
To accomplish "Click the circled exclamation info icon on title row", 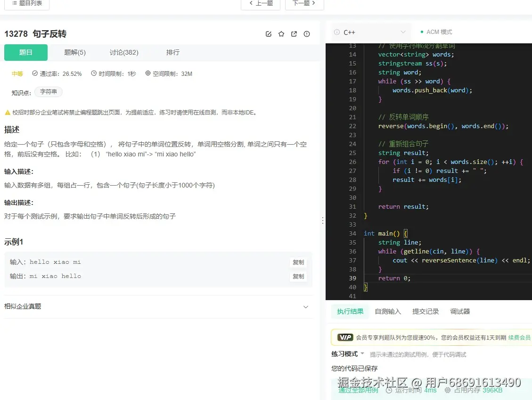I will [x=307, y=33].
